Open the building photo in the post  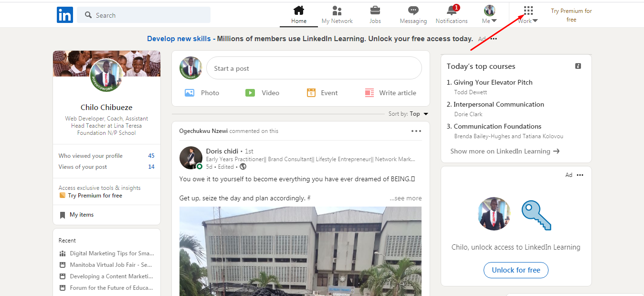(x=300, y=251)
